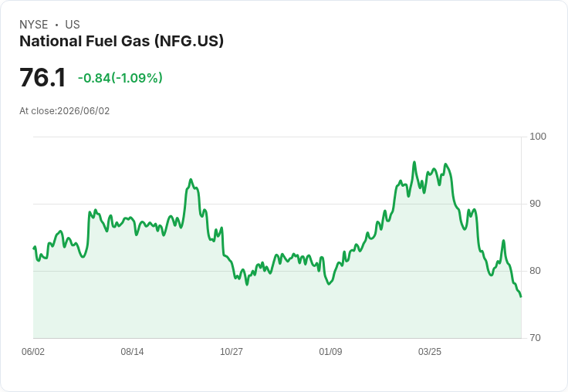Click the National Fuel Gas (NFG.US) title
568x392 pixels.
pos(121,42)
